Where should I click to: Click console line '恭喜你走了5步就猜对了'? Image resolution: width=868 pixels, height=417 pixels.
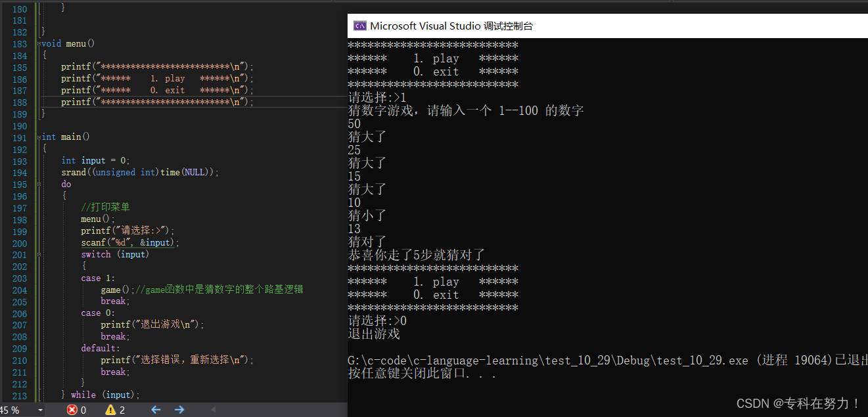(x=417, y=255)
